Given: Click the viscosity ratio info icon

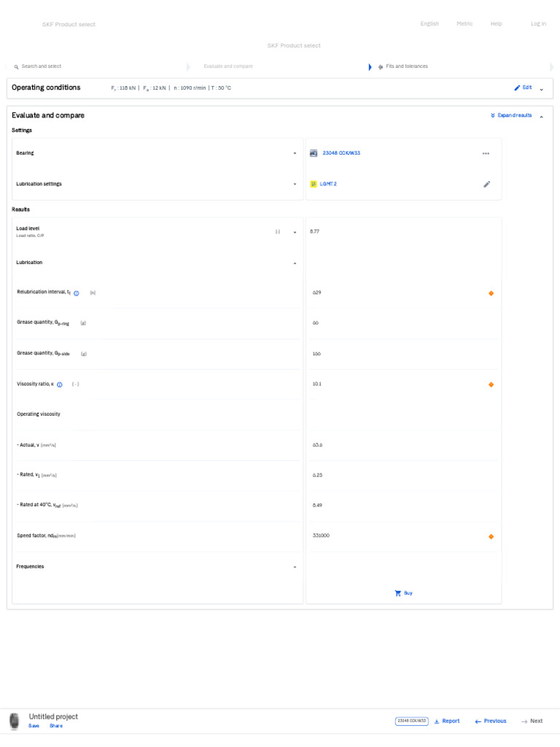Looking at the screenshot, I should coord(60,384).
